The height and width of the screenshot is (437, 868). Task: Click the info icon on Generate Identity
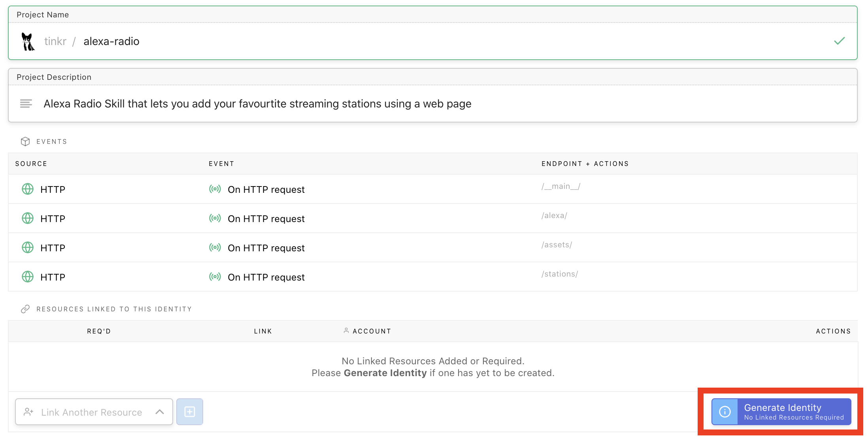tap(725, 412)
